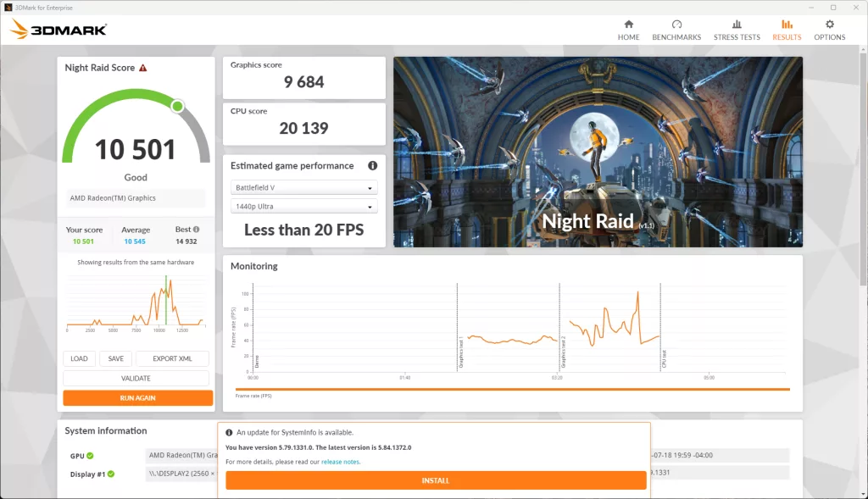868x499 pixels.
Task: Click the Less than 20 FPS estimate
Action: click(x=304, y=230)
